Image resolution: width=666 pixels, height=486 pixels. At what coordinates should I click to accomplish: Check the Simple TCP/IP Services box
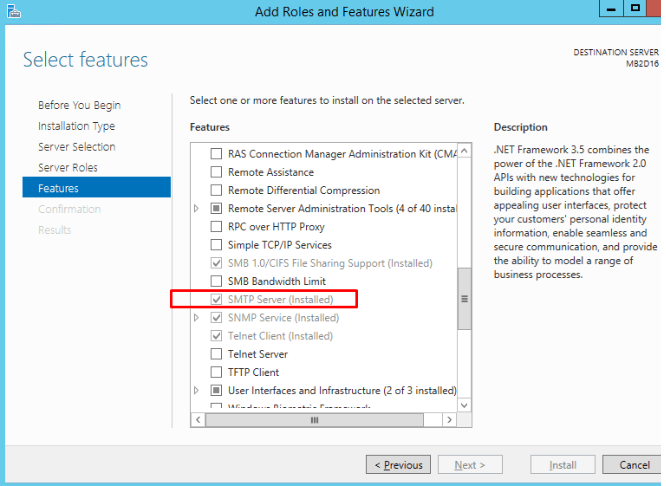(x=215, y=245)
